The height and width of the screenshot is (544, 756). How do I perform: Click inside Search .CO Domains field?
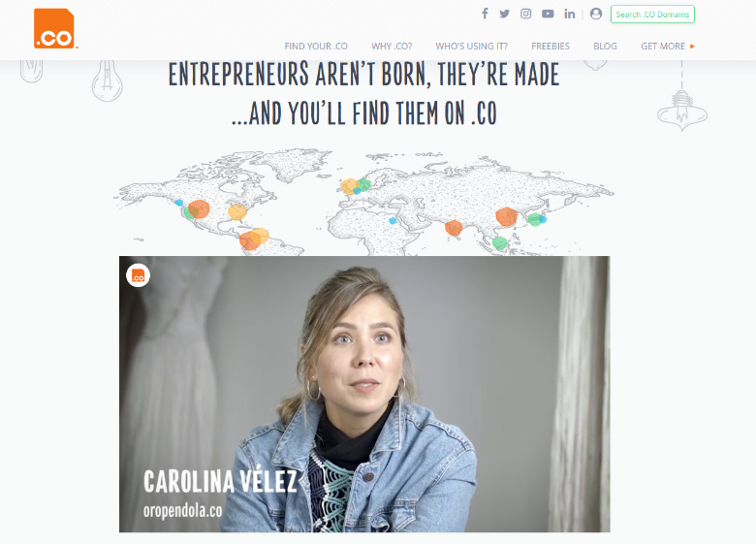coord(652,15)
